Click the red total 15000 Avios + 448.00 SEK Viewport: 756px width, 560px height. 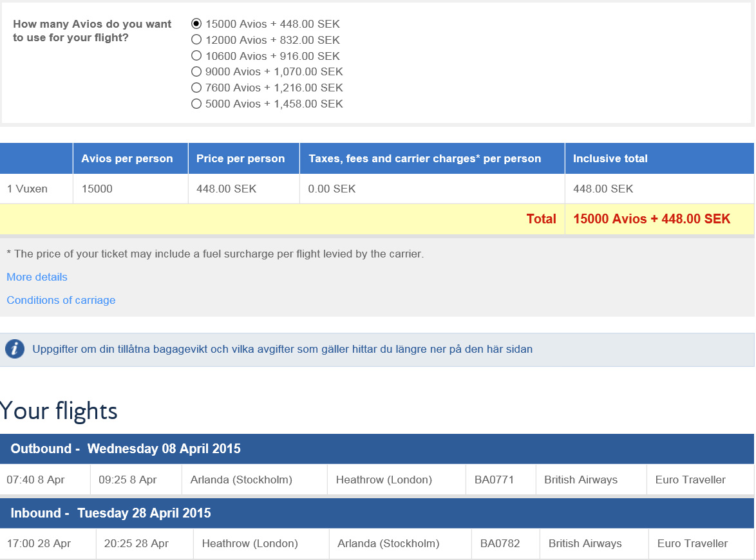[651, 219]
